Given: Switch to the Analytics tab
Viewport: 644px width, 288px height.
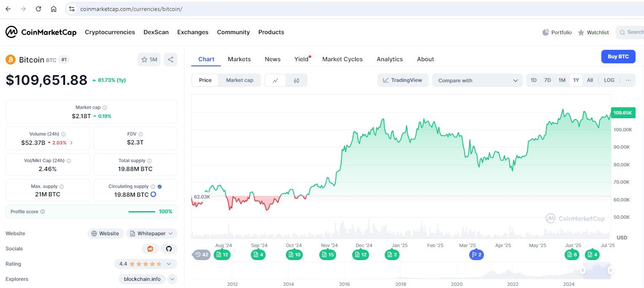Looking at the screenshot, I should tap(390, 59).
